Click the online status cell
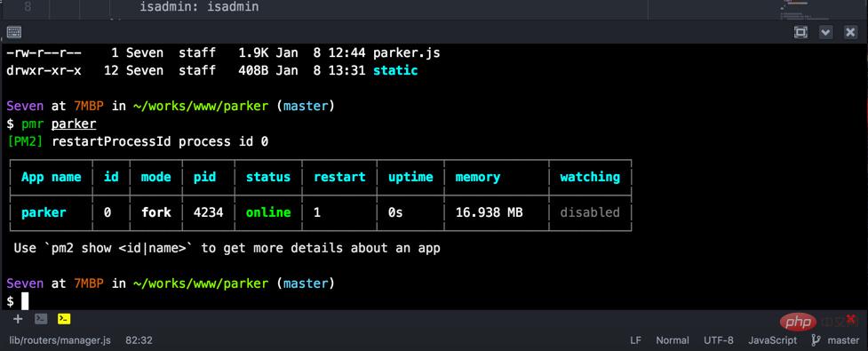The height and width of the screenshot is (351, 868). pos(268,212)
